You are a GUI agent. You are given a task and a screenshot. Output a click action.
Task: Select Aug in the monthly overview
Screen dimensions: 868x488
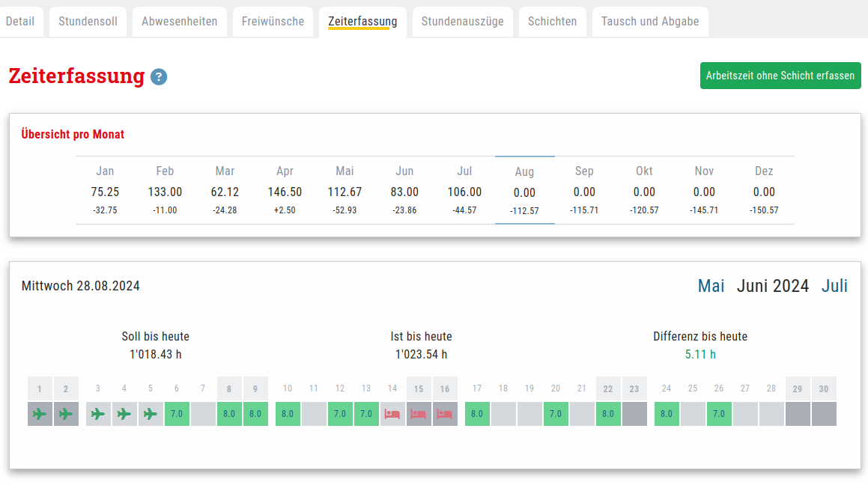click(x=524, y=191)
